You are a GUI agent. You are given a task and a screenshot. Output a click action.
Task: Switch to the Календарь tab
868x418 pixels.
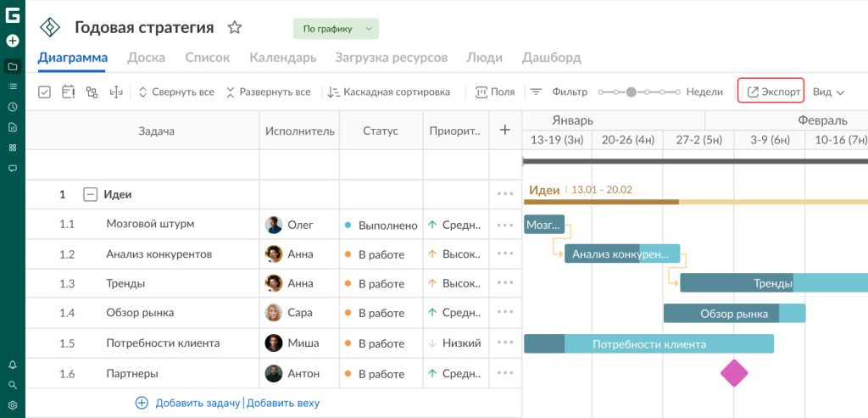283,58
